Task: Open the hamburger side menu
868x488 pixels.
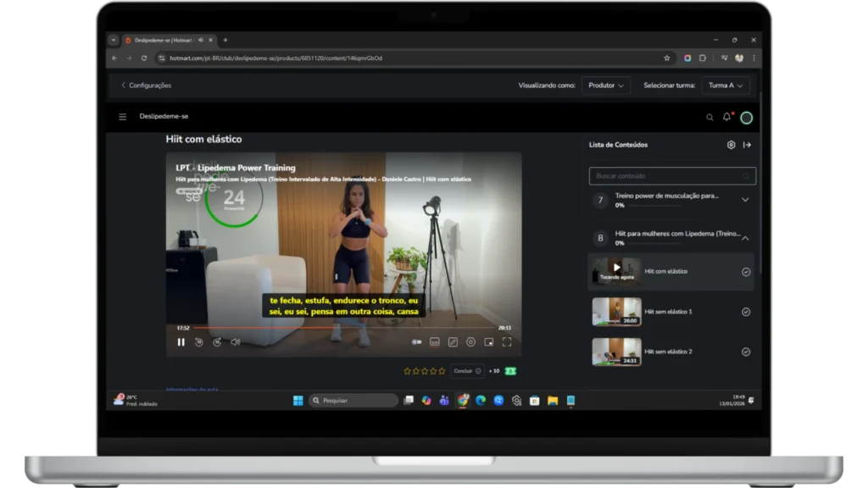Action: 123,117
